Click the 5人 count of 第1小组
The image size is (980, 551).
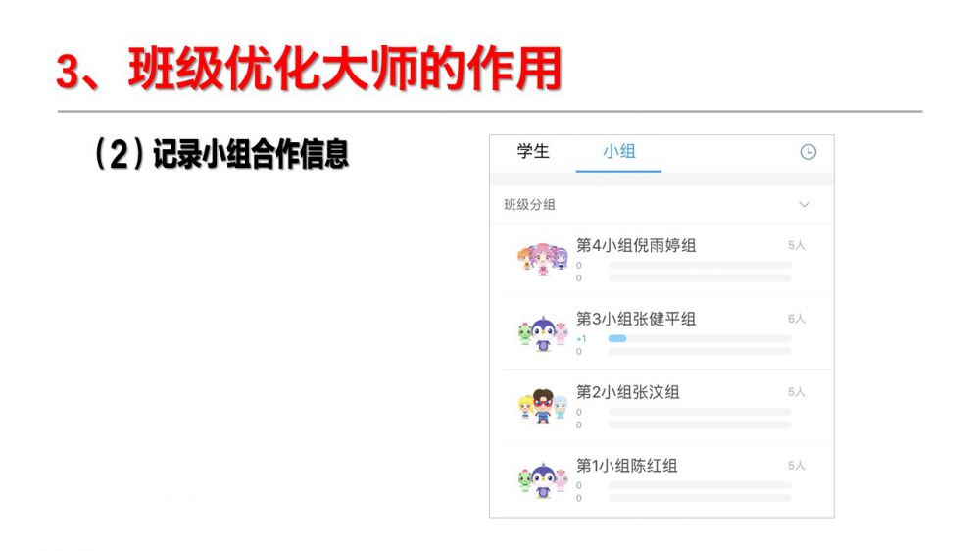[796, 466]
